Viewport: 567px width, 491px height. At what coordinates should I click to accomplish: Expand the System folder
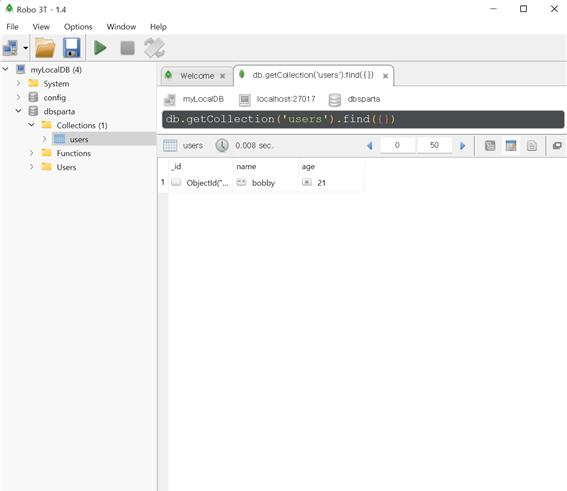[18, 83]
